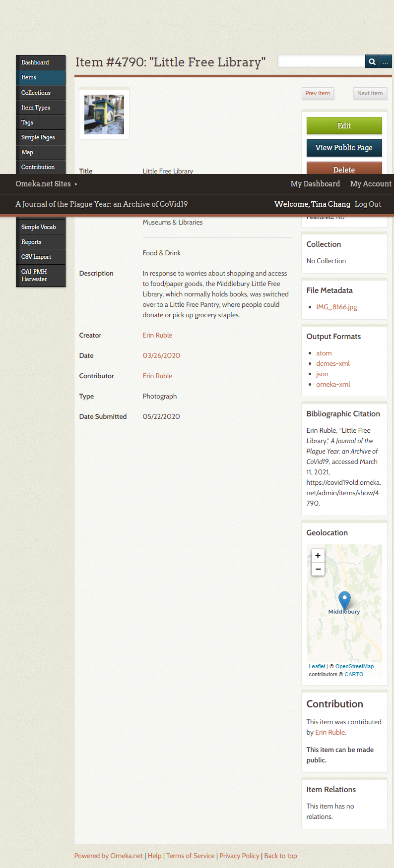Screen dimensions: 394x868
Task: Open My Dashboard in the top bar
Action: pos(315,184)
